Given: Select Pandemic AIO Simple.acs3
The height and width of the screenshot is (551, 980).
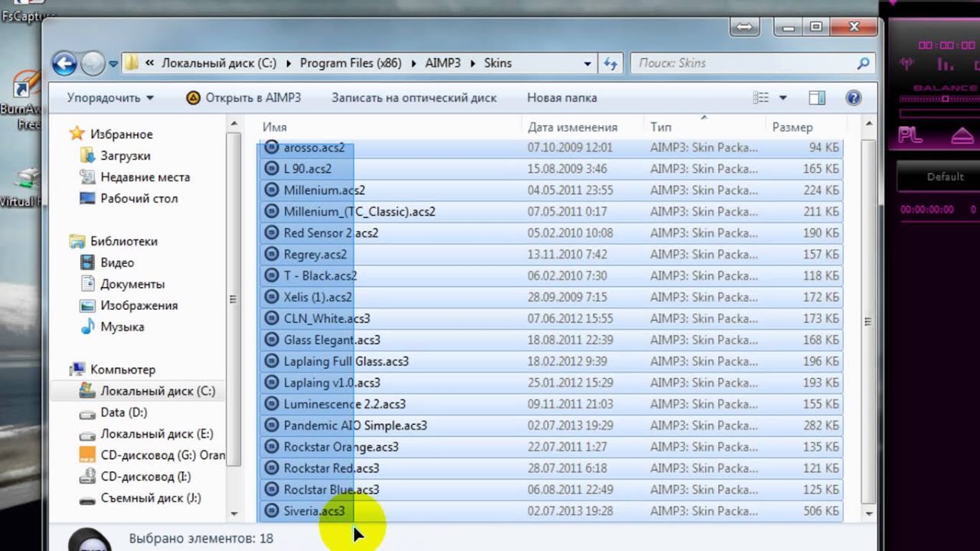Looking at the screenshot, I should [x=550, y=425].
